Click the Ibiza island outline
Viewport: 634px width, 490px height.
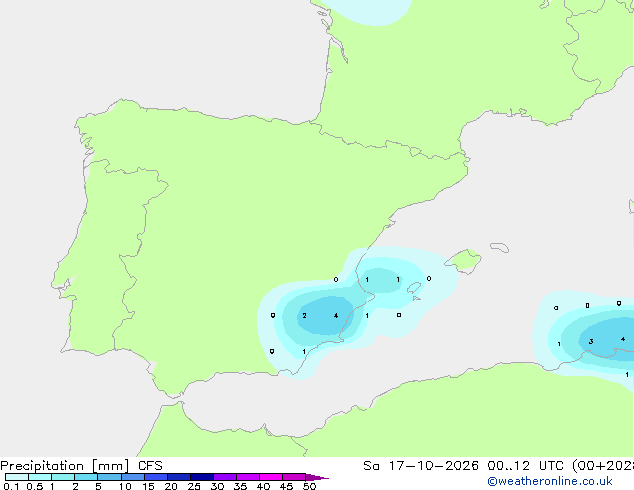[x=414, y=288]
